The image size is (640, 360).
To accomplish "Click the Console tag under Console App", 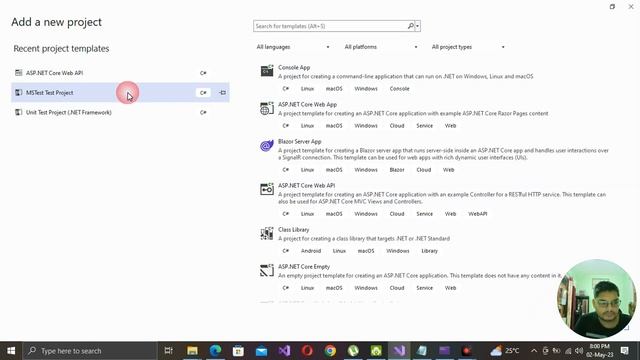I will pos(399,89).
